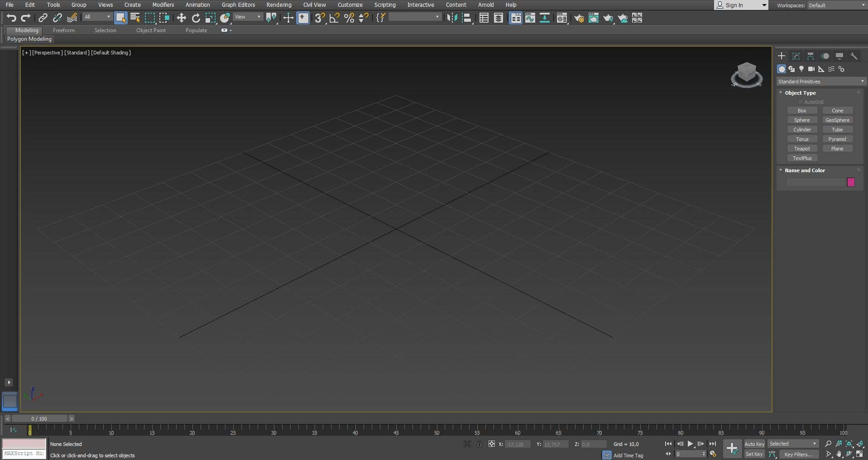Open the Utilities wrench panel

coord(854,56)
